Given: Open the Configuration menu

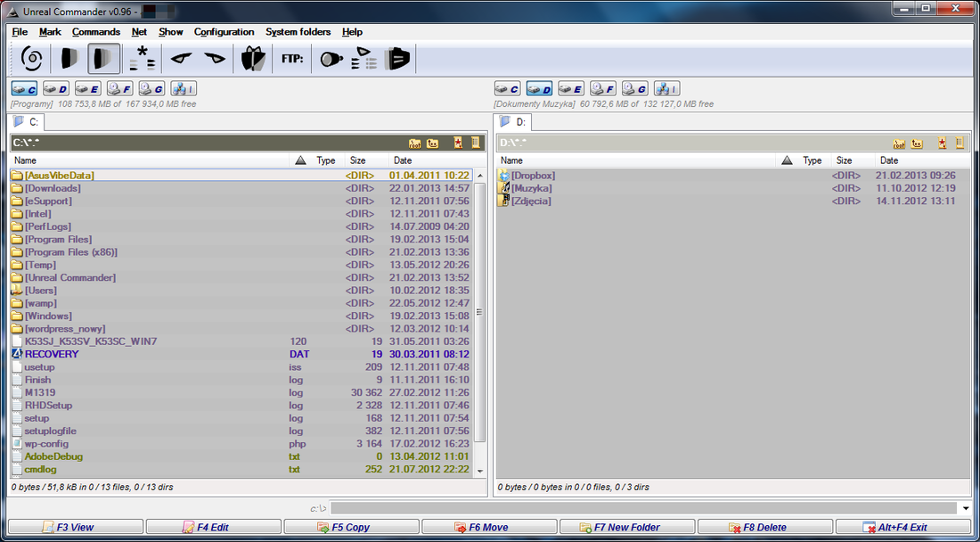Looking at the screenshot, I should 224,32.
